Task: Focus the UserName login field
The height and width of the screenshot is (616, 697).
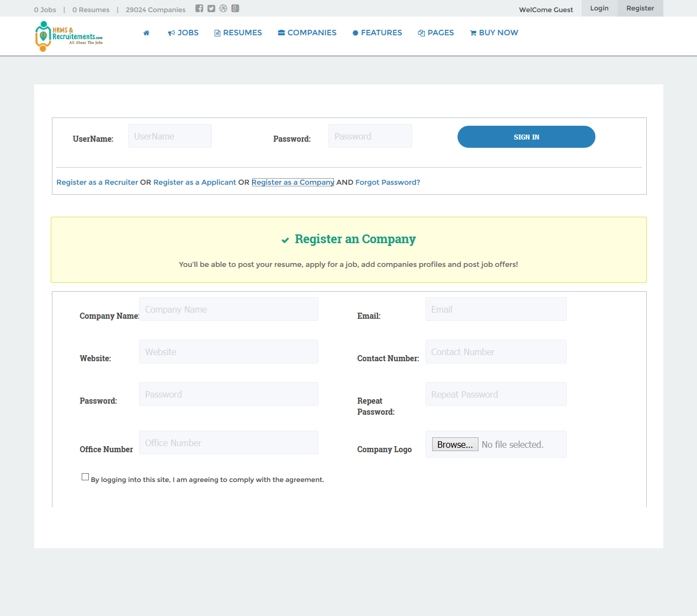Action: [x=170, y=136]
